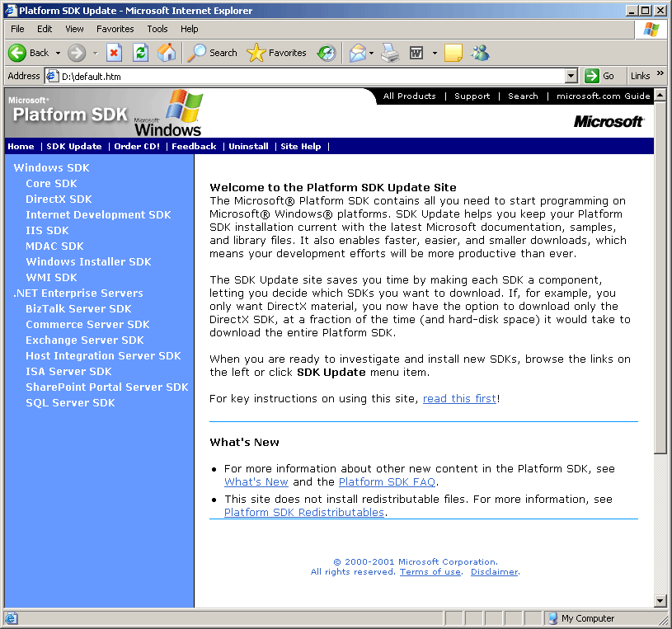Open the History clock icon

(327, 53)
